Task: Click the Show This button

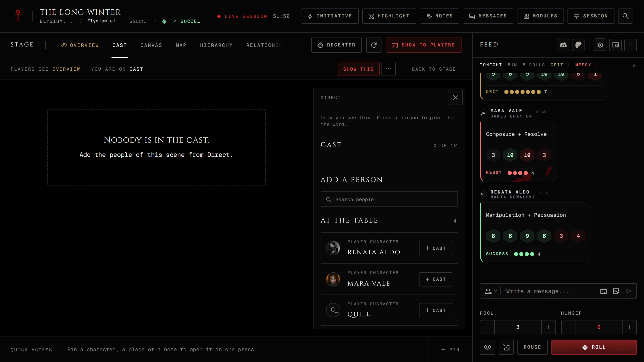Action: click(358, 69)
